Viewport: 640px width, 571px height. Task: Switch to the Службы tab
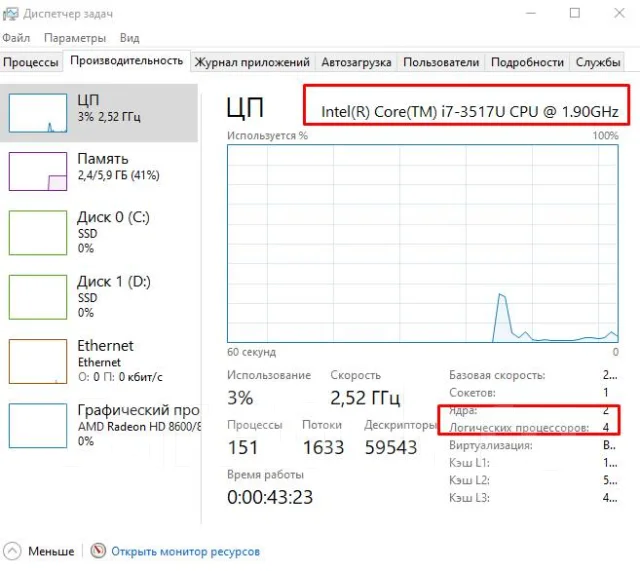click(598, 62)
